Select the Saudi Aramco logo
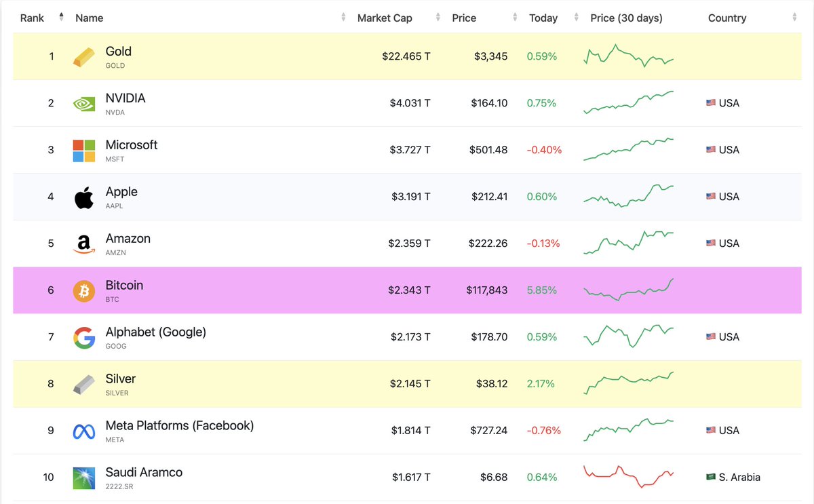This screenshot has height=504, width=814. pyautogui.click(x=83, y=477)
